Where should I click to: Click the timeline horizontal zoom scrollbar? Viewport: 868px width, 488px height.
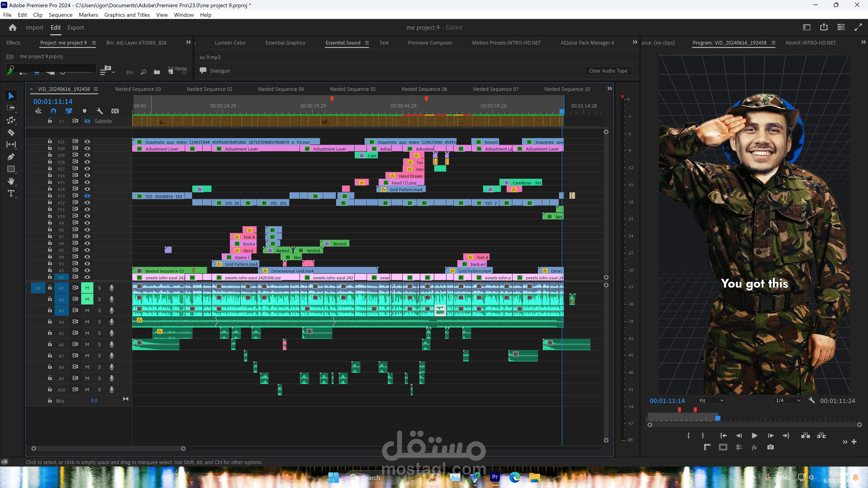[x=108, y=448]
